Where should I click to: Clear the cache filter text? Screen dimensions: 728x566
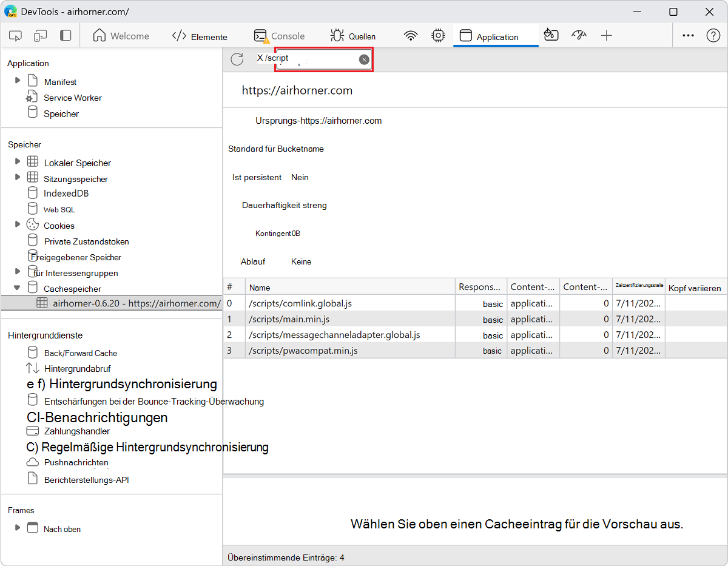pyautogui.click(x=364, y=59)
